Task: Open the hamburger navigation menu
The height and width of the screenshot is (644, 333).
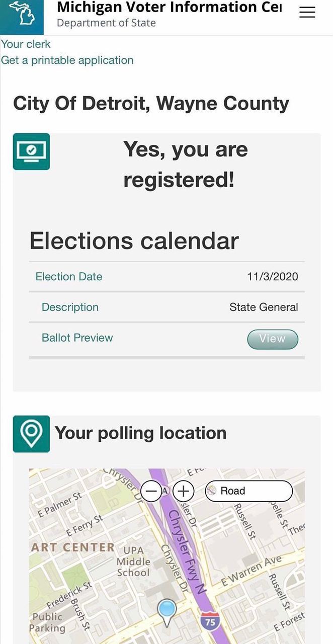Action: point(307,13)
